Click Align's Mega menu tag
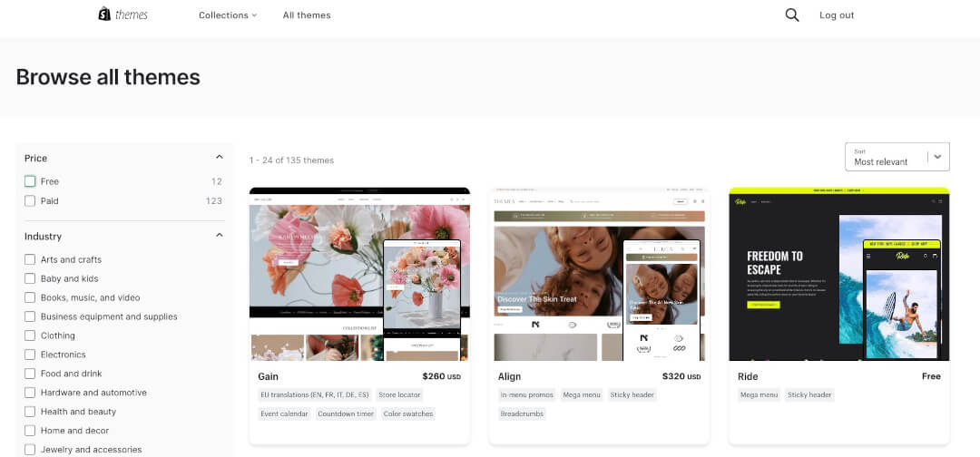 (x=582, y=394)
